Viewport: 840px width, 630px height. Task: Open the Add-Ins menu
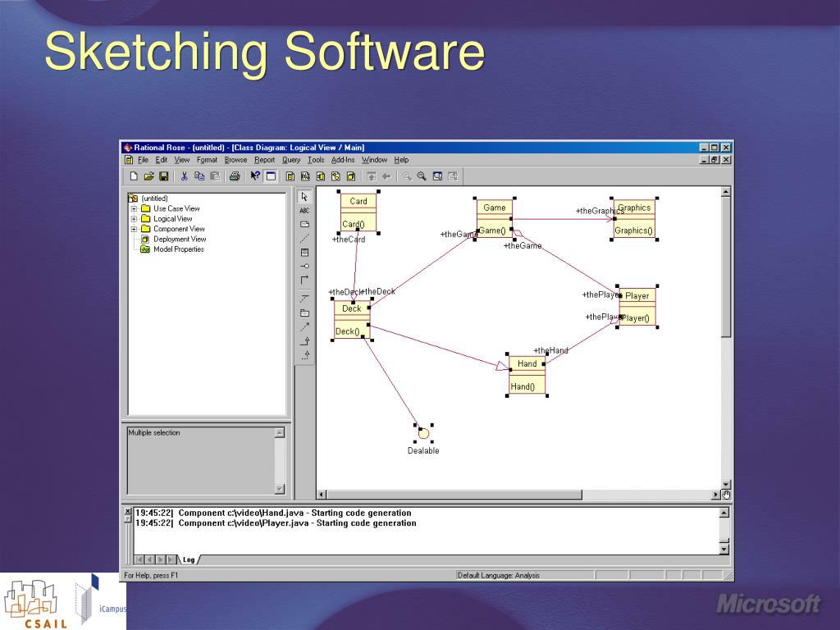(343, 160)
